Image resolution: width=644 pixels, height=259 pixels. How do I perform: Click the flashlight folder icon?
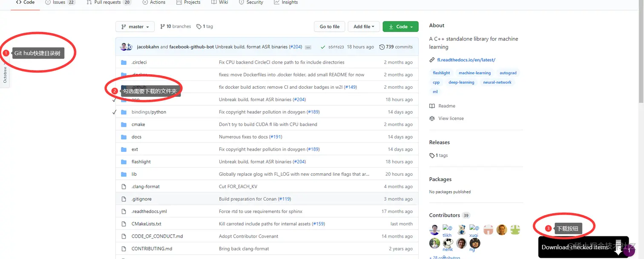tap(124, 162)
